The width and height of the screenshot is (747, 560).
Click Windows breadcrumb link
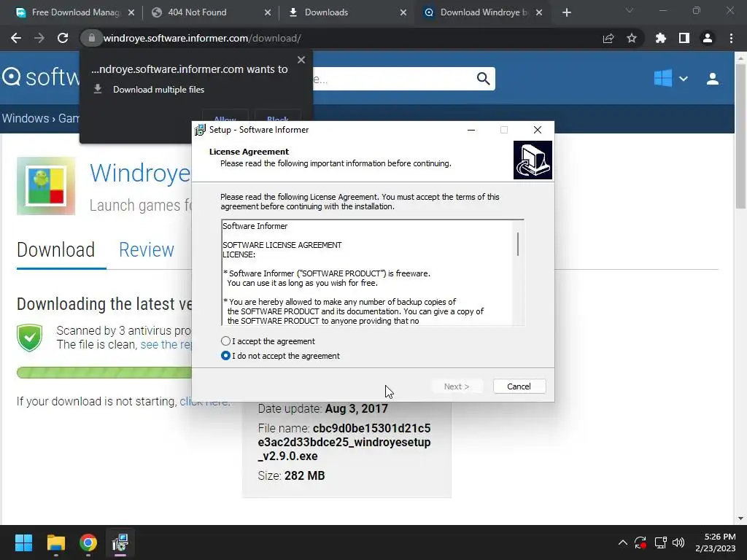click(x=26, y=118)
